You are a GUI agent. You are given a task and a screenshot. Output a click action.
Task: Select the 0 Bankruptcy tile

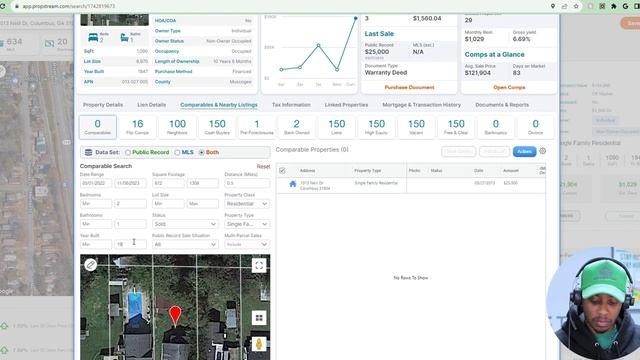[x=496, y=127]
